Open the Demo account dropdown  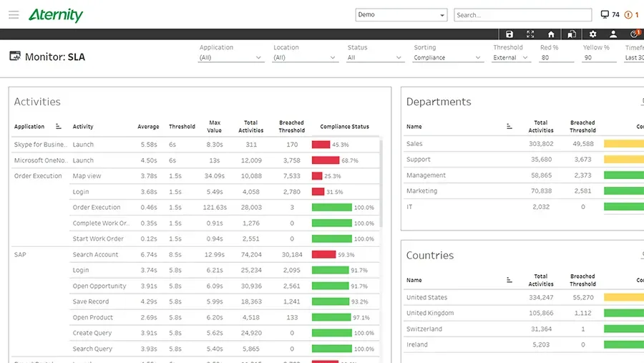(x=401, y=15)
